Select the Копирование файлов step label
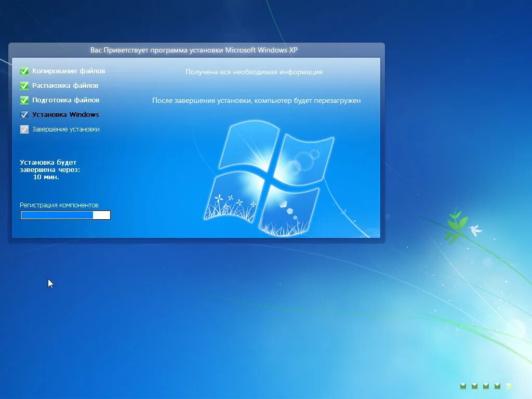This screenshot has width=532, height=399. click(x=69, y=71)
